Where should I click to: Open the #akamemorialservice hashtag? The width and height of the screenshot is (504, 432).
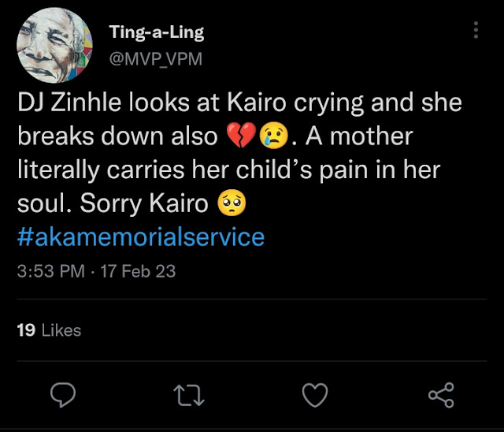[140, 236]
